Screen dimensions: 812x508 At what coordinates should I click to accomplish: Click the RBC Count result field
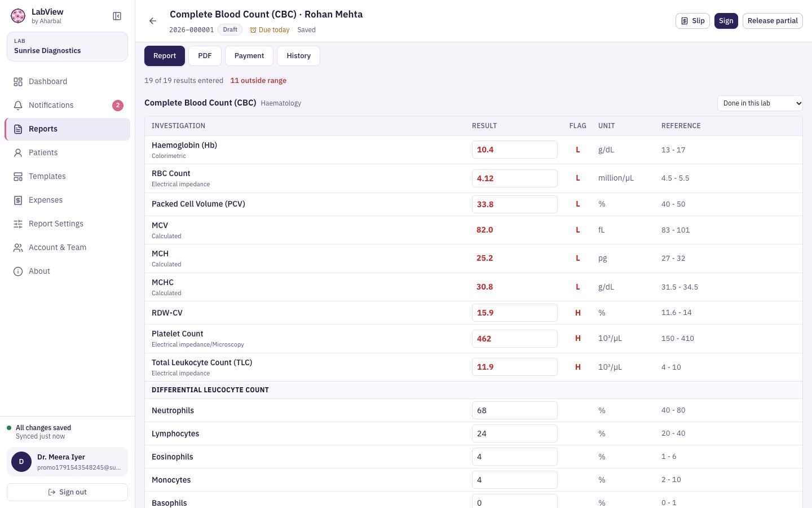(515, 178)
